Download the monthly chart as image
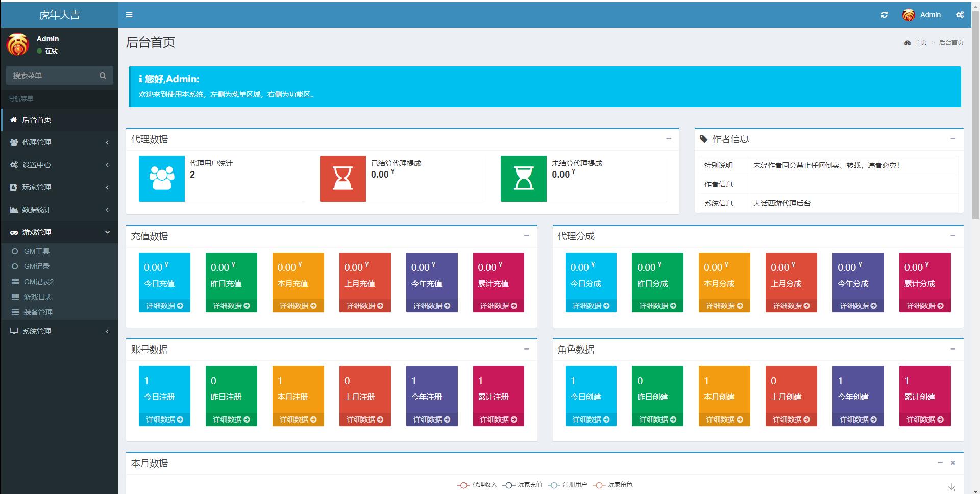Viewport: 980px width, 494px height. pyautogui.click(x=951, y=487)
